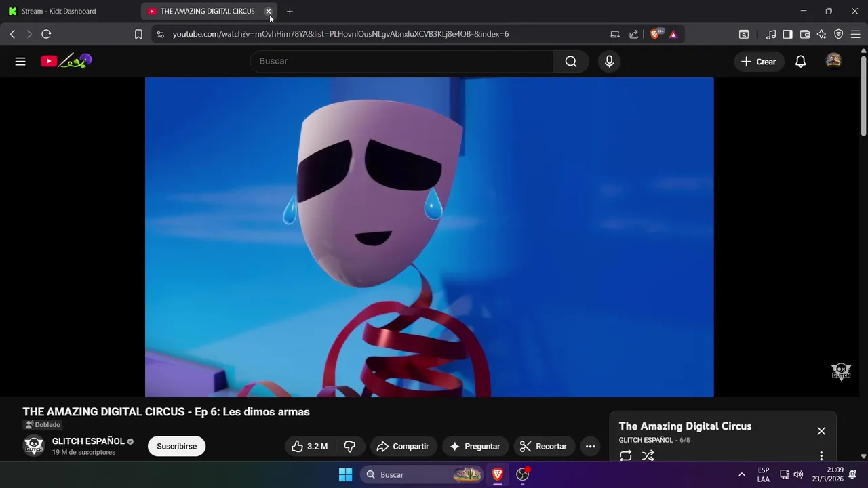This screenshot has height=488, width=868.
Task: Open the Brave browser main menu
Action: [856, 34]
